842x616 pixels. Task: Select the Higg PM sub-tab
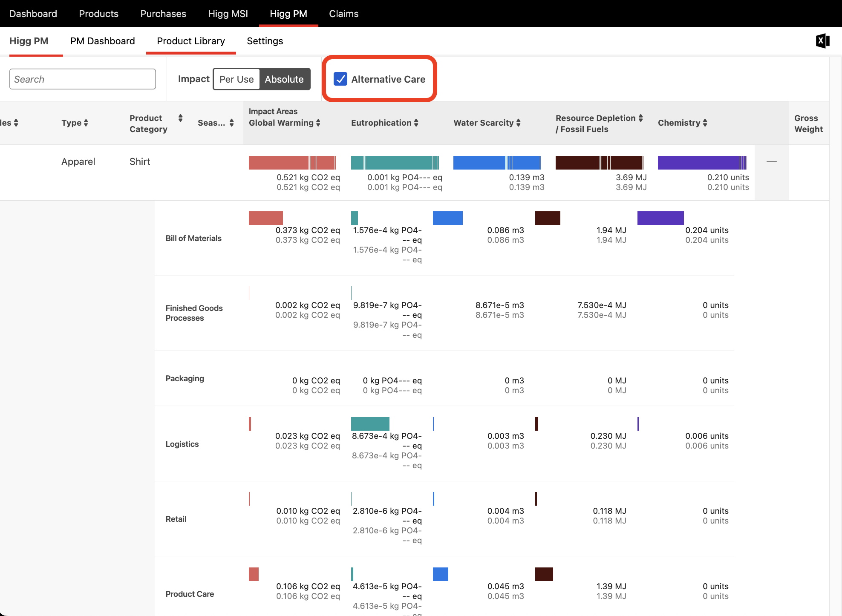click(29, 41)
